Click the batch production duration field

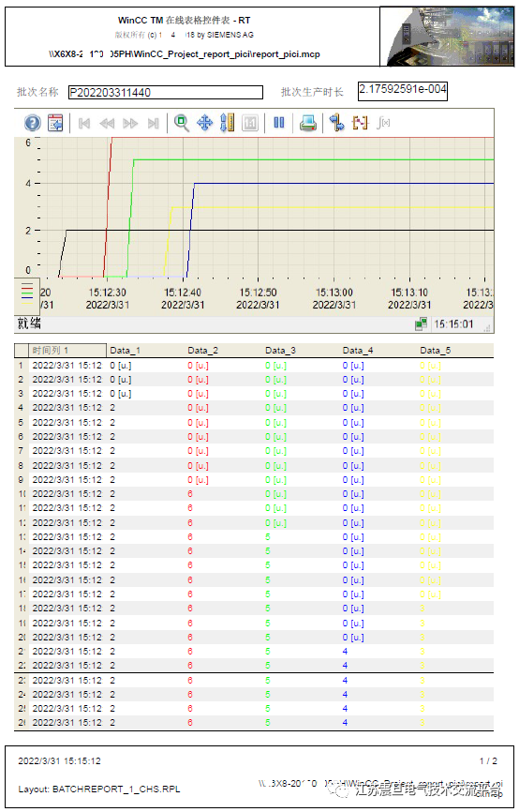403,91
